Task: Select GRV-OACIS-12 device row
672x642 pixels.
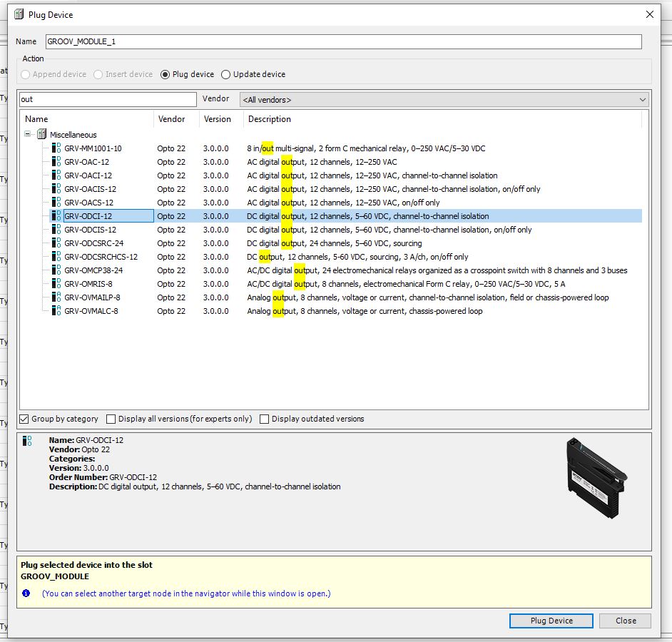Action: tap(346, 189)
